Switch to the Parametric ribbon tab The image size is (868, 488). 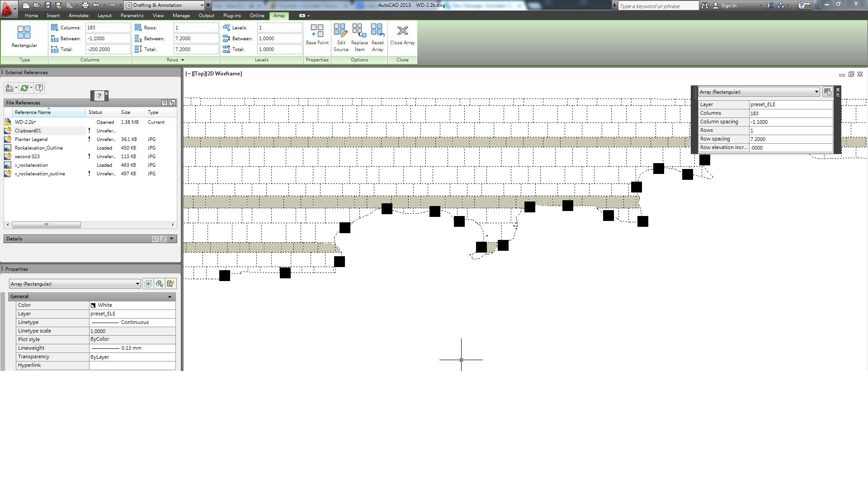(x=132, y=15)
